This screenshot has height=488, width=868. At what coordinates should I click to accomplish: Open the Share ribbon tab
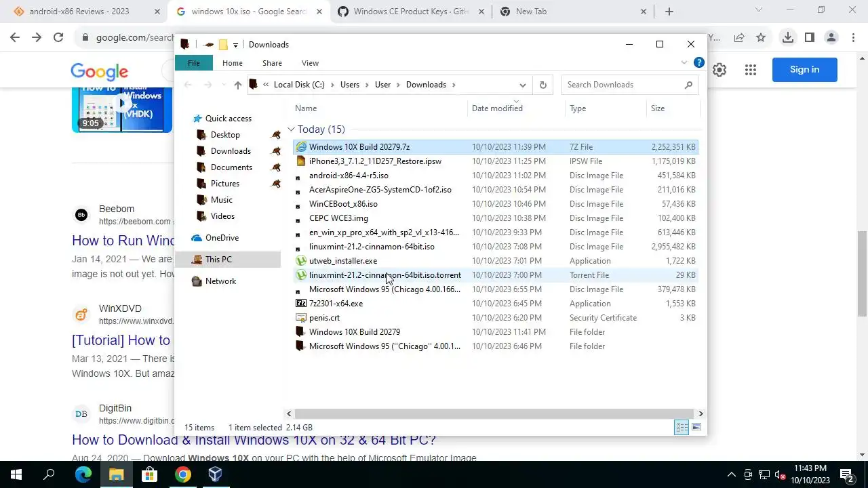click(x=272, y=63)
